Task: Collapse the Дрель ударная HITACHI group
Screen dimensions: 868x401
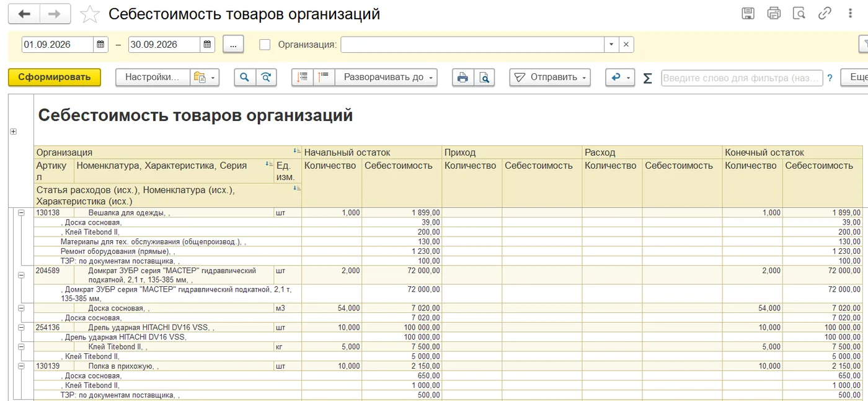Action: pyautogui.click(x=21, y=327)
